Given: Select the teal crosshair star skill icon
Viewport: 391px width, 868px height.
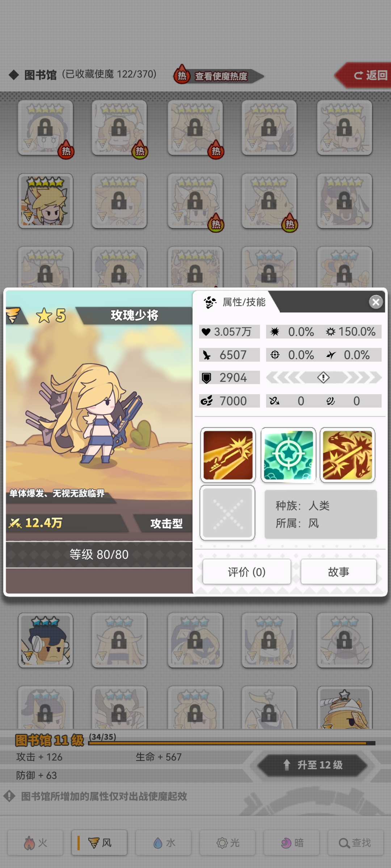Looking at the screenshot, I should coord(288,455).
